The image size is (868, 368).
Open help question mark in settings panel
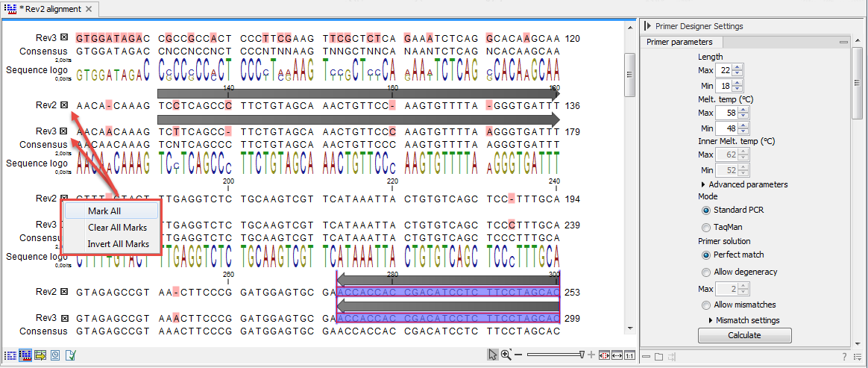[844, 357]
